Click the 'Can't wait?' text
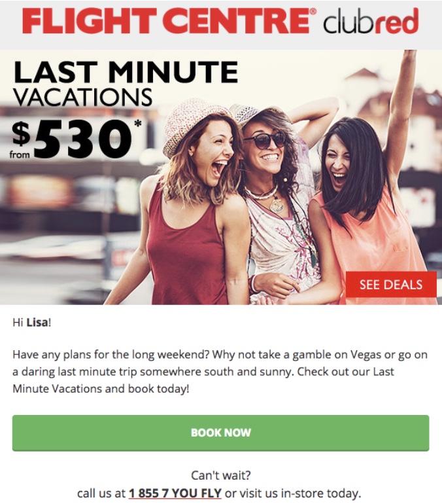 point(221,475)
